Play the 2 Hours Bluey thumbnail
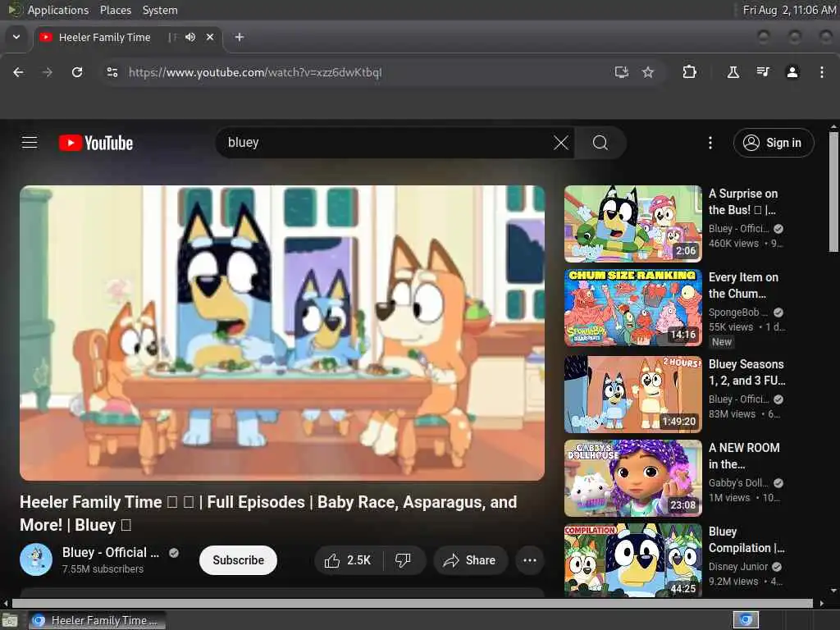Image resolution: width=840 pixels, height=630 pixels. click(632, 395)
